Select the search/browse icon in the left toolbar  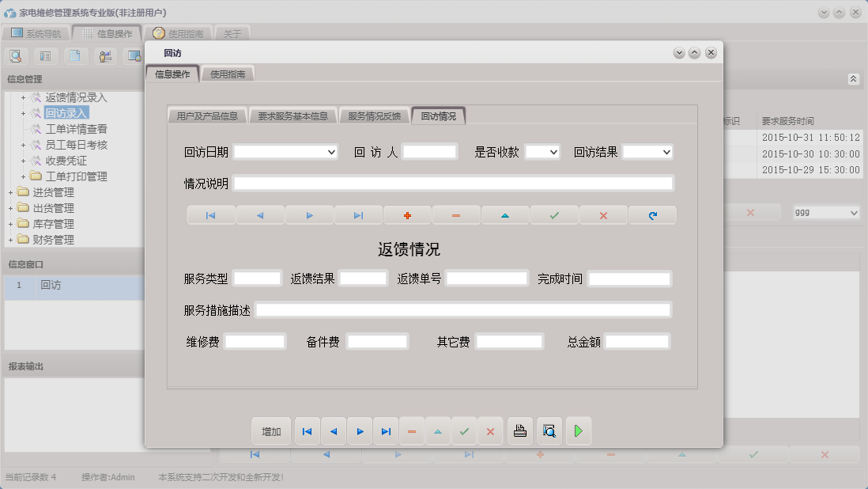16,56
